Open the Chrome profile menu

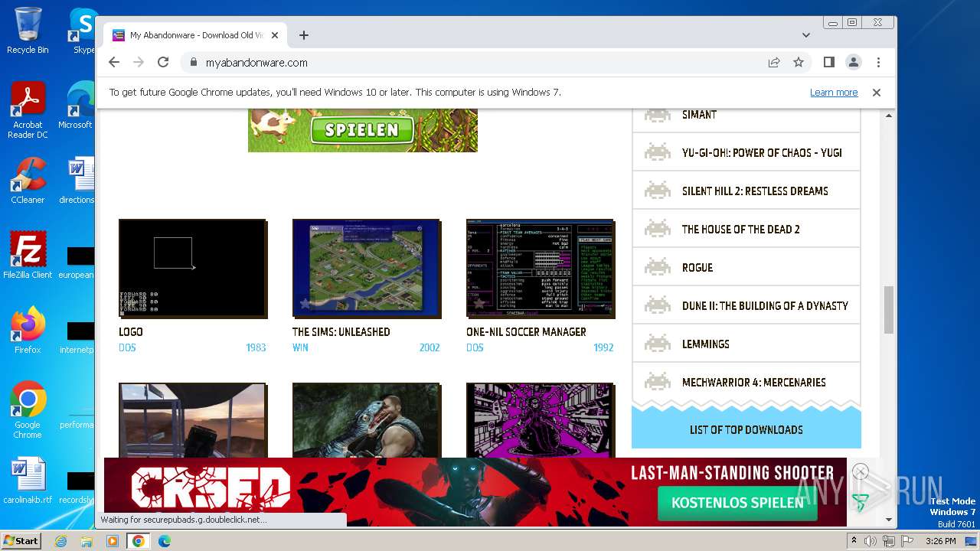pyautogui.click(x=854, y=63)
